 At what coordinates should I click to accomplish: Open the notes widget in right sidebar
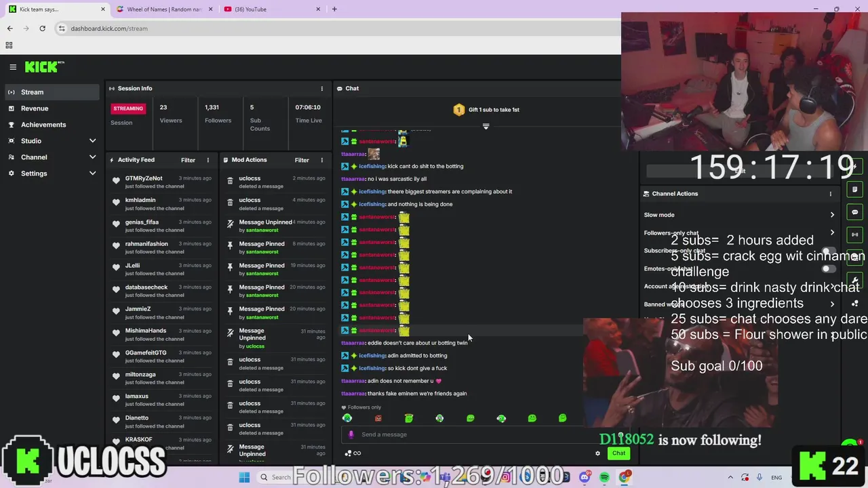click(855, 189)
